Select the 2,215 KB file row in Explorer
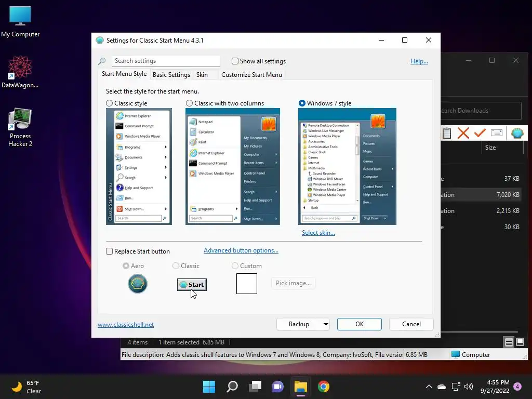The height and width of the screenshot is (399, 532). [x=482, y=211]
